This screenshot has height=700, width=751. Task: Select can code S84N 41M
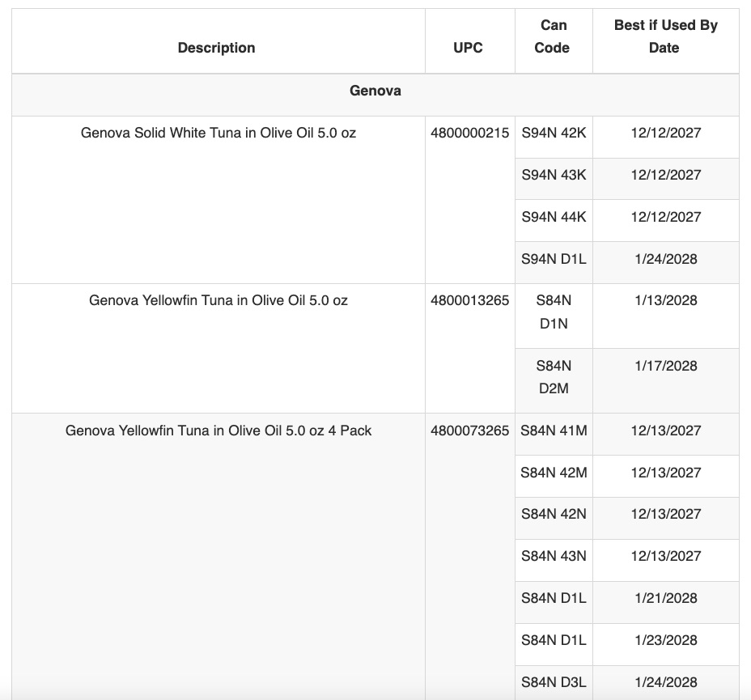tap(554, 431)
